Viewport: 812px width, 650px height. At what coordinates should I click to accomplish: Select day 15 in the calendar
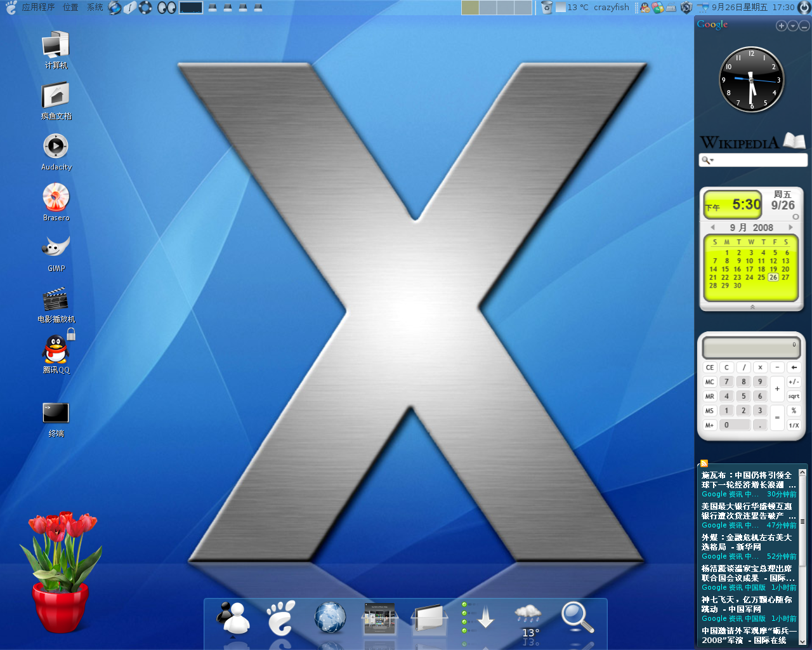pos(725,269)
